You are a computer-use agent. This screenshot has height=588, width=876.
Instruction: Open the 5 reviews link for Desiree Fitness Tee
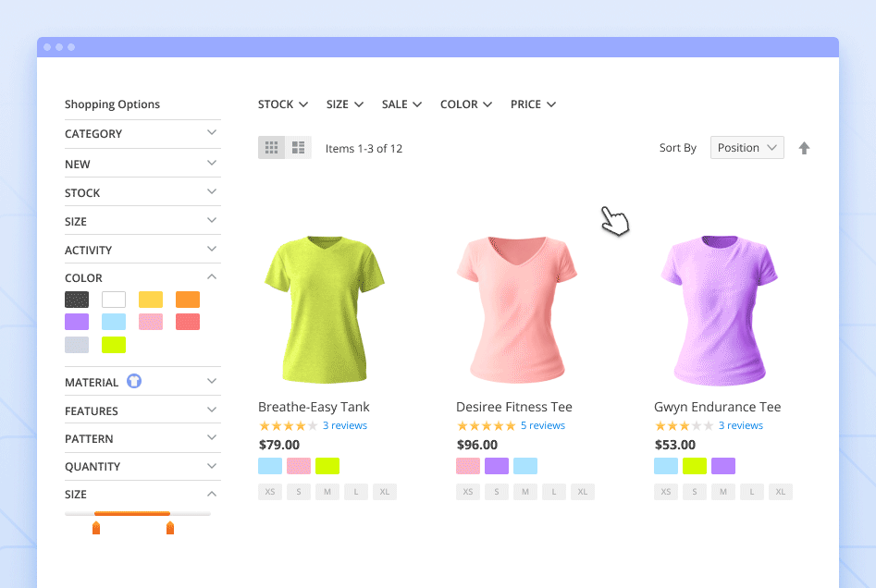[x=543, y=424]
